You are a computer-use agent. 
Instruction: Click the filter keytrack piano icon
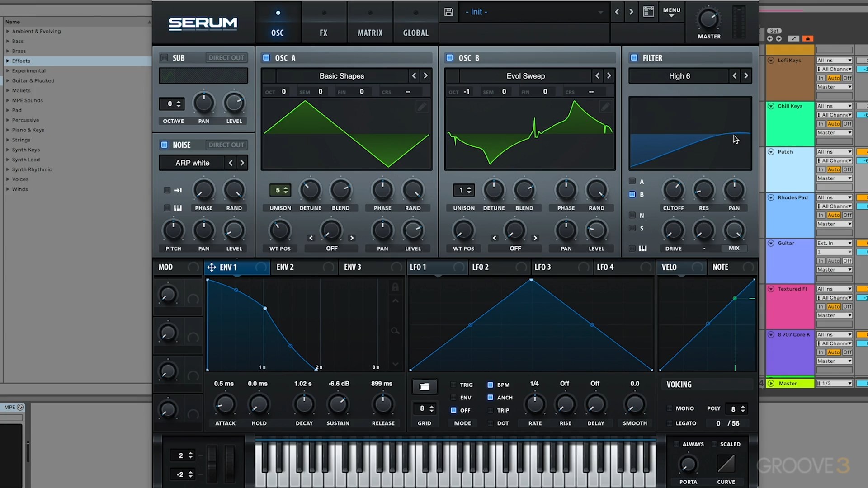pyautogui.click(x=643, y=249)
